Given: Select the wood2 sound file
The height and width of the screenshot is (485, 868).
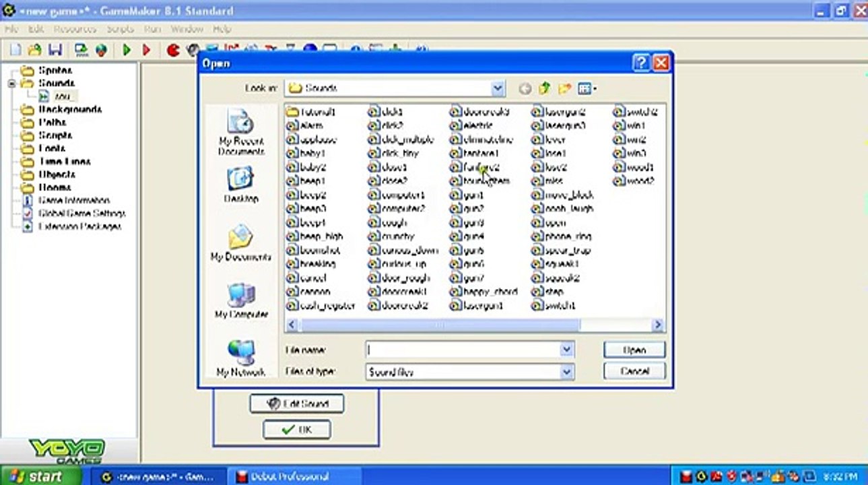Looking at the screenshot, I should click(x=634, y=181).
